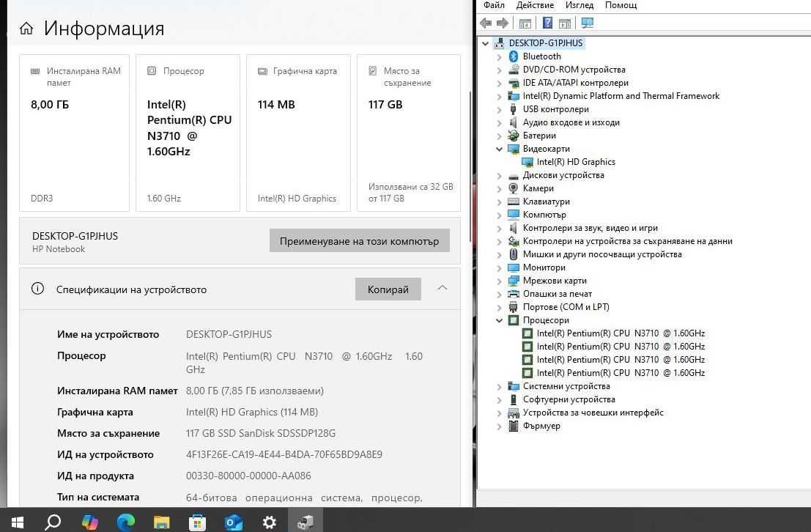Viewport: 811px width, 532px height.
Task: Click the Фърмуер chip icon
Action: [513, 426]
